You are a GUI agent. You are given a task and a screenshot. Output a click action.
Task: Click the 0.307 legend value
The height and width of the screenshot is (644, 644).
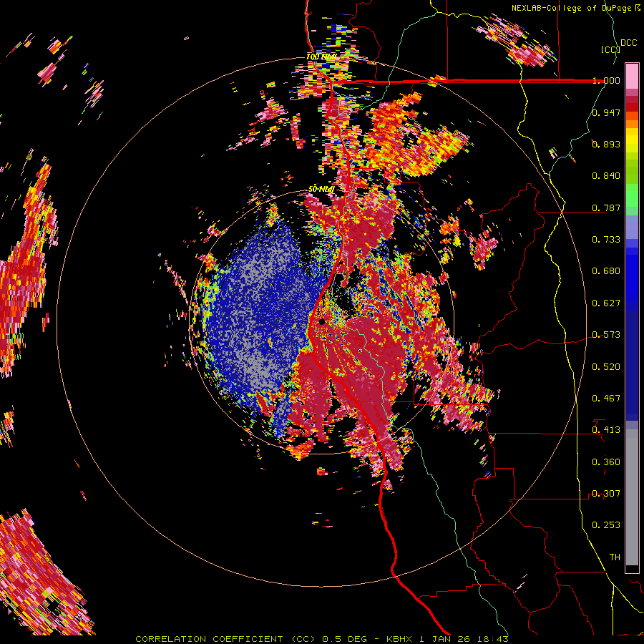[x=606, y=494]
